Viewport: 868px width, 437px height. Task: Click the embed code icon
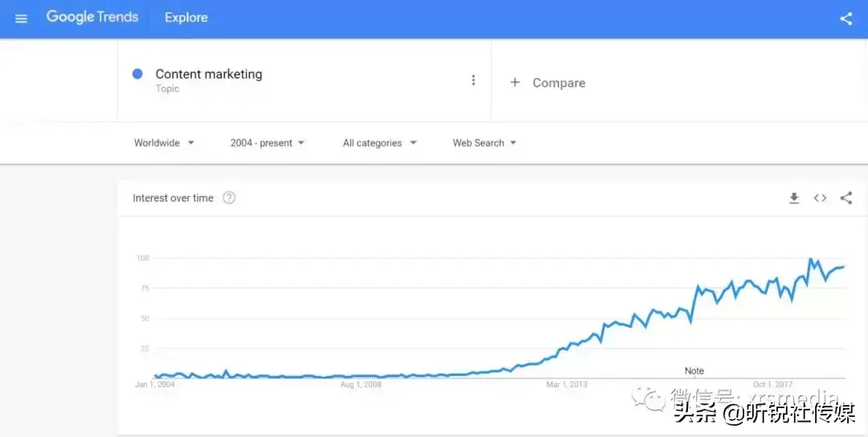(820, 198)
